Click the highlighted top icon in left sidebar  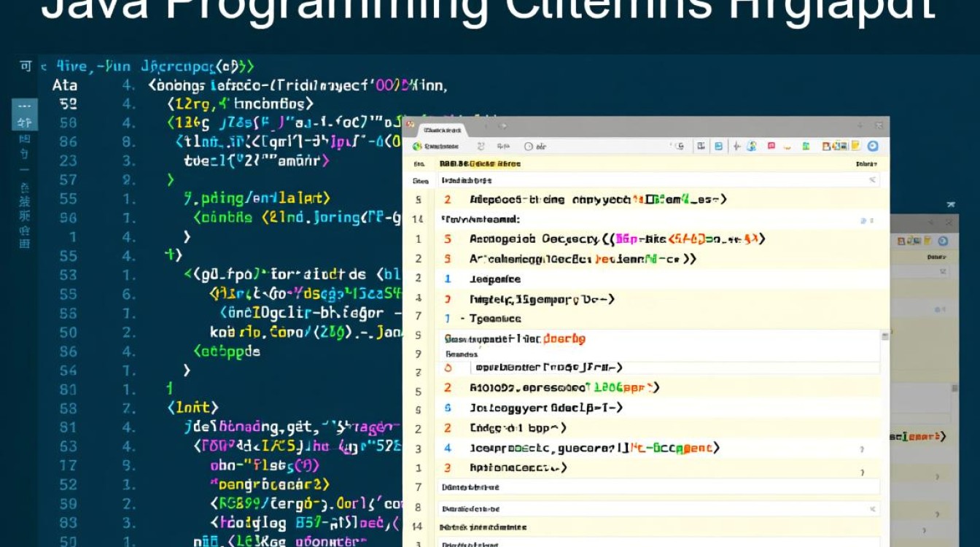coord(24,115)
